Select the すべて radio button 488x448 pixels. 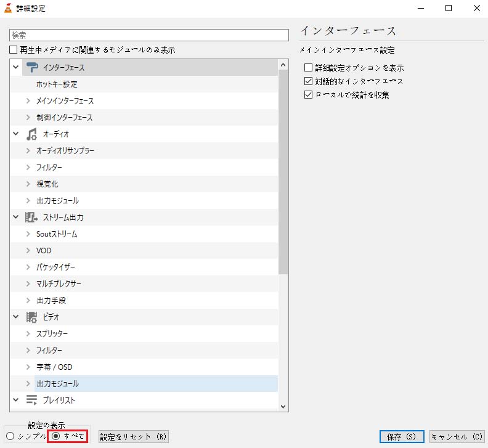55,436
